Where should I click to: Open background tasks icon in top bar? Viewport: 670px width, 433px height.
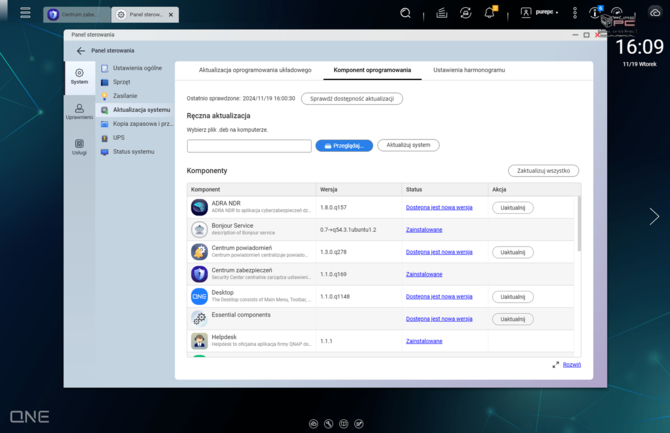click(x=442, y=13)
